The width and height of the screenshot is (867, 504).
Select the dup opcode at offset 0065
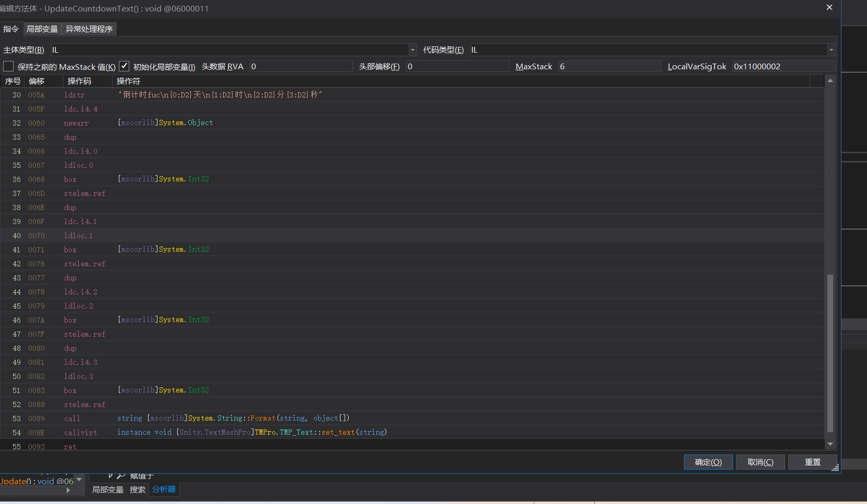[x=70, y=137]
